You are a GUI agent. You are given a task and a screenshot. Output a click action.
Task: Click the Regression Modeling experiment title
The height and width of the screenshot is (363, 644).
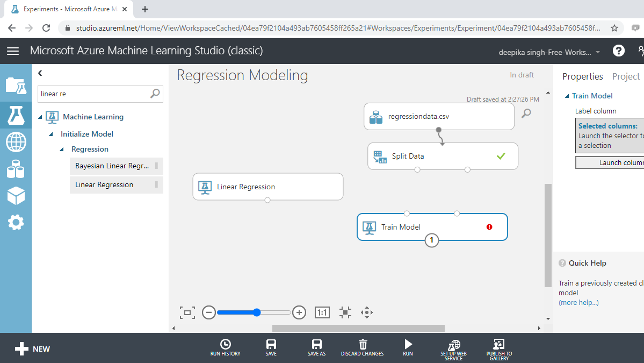coord(242,75)
